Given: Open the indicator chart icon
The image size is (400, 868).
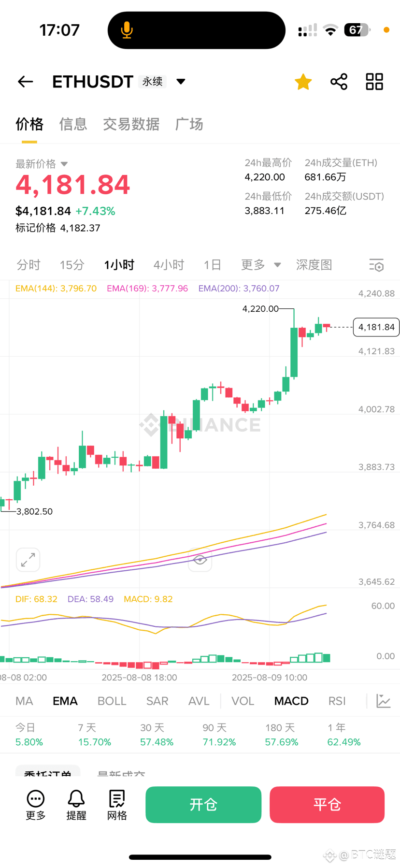Looking at the screenshot, I should tap(384, 701).
